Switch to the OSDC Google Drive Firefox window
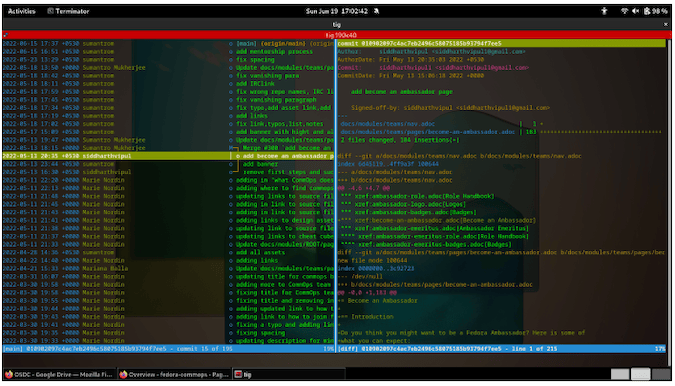Screen dimensions: 675x386 tap(59, 374)
